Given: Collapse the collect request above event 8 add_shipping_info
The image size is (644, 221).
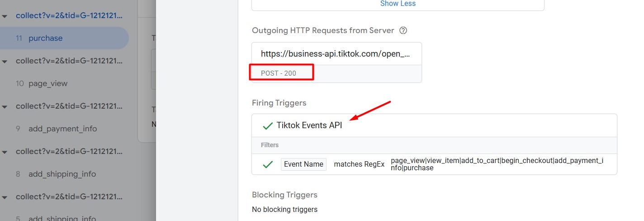Looking at the screenshot, I should click(x=5, y=152).
